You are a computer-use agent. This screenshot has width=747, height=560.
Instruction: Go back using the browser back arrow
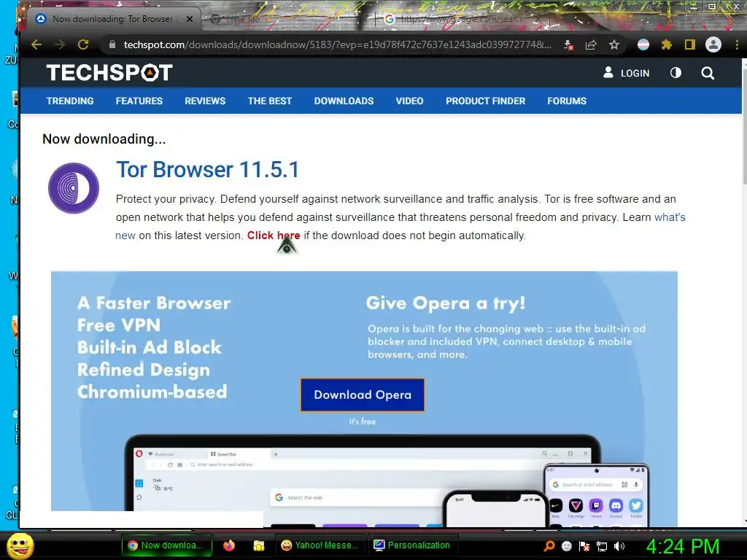point(36,44)
